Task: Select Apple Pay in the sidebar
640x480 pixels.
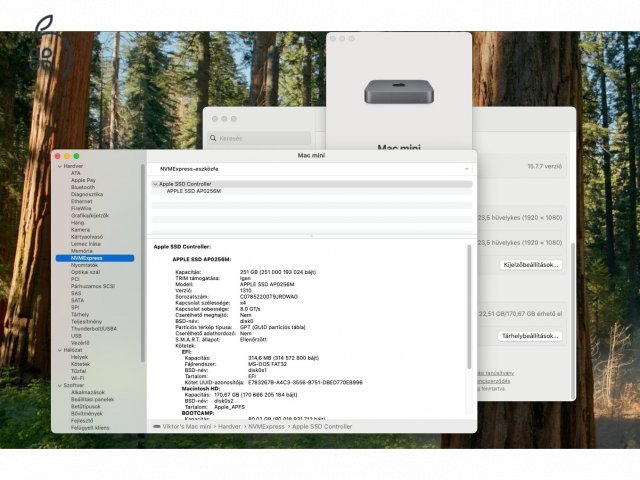Action: (x=83, y=180)
